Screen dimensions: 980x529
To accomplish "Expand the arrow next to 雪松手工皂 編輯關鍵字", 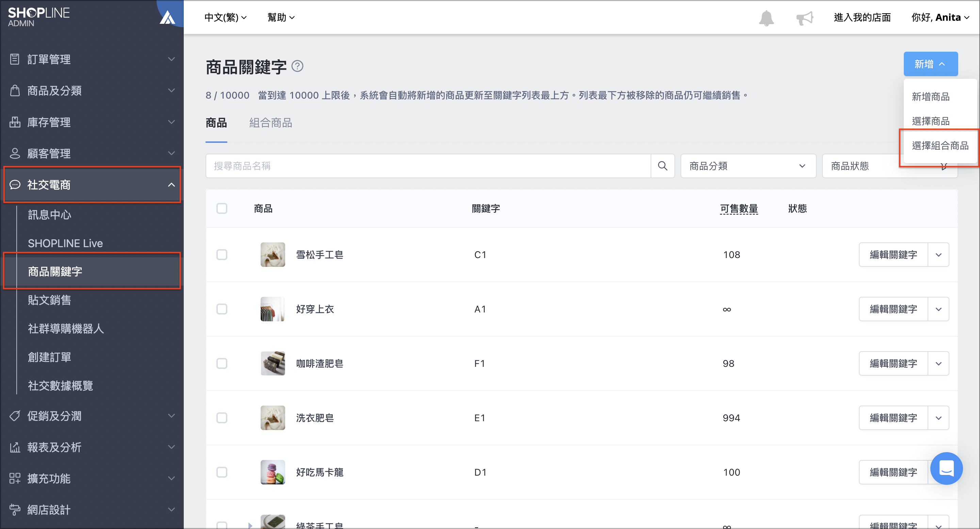I will 938,254.
